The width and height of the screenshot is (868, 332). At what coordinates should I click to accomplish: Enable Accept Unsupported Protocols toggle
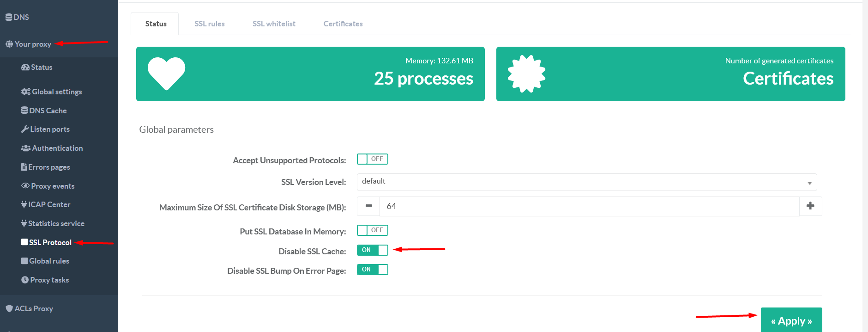[372, 159]
